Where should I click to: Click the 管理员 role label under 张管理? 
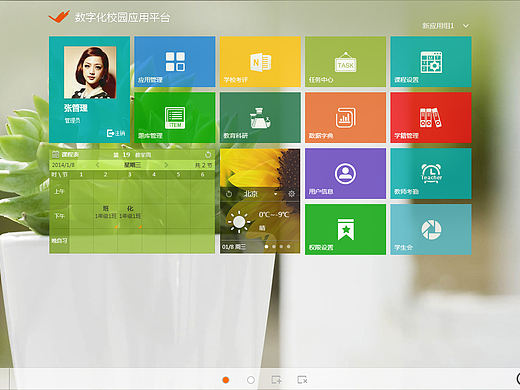[72, 120]
